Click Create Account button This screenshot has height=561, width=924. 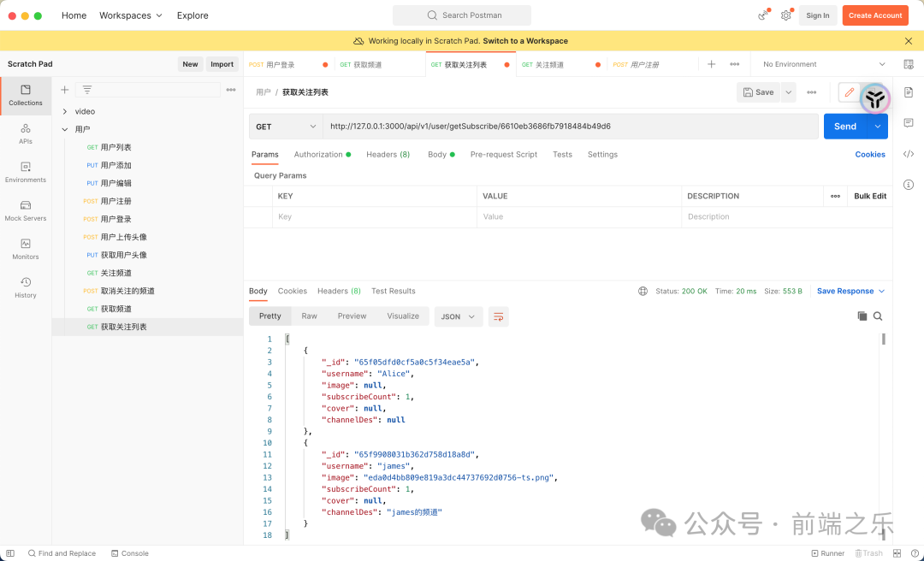875,15
